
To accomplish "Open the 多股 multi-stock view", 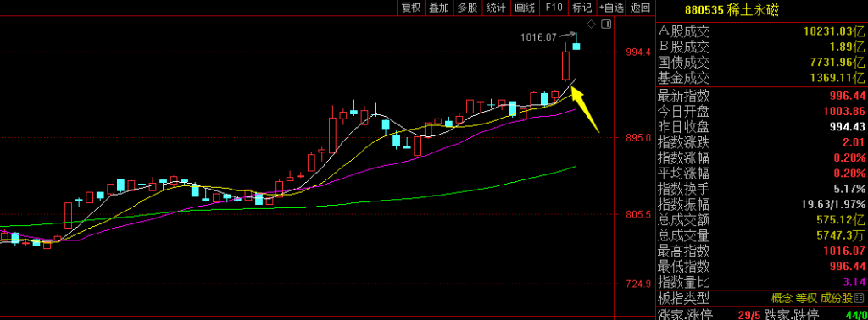I will pyautogui.click(x=468, y=8).
